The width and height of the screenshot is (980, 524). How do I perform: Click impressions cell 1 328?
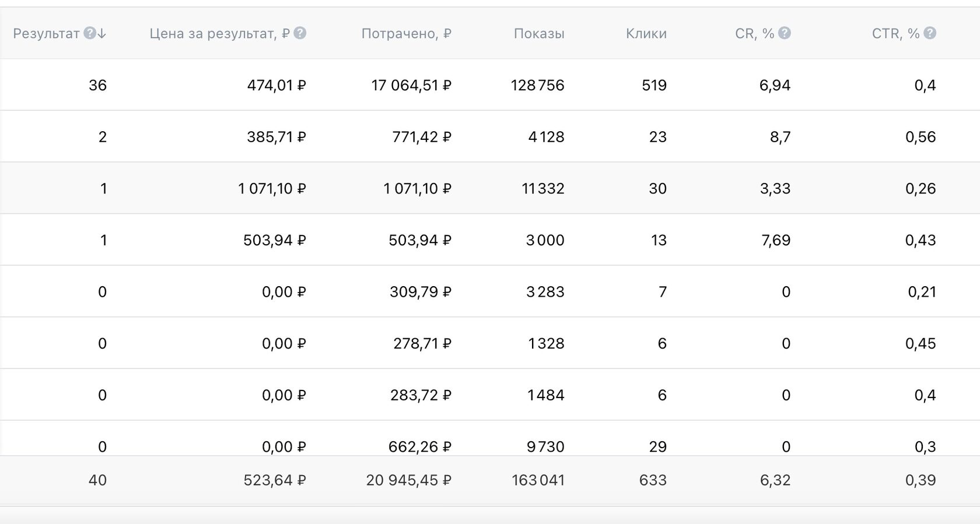pyautogui.click(x=546, y=344)
